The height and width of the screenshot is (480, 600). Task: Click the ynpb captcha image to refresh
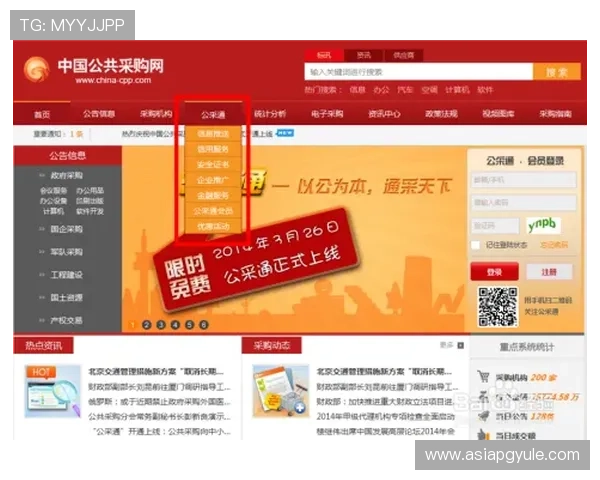(543, 225)
